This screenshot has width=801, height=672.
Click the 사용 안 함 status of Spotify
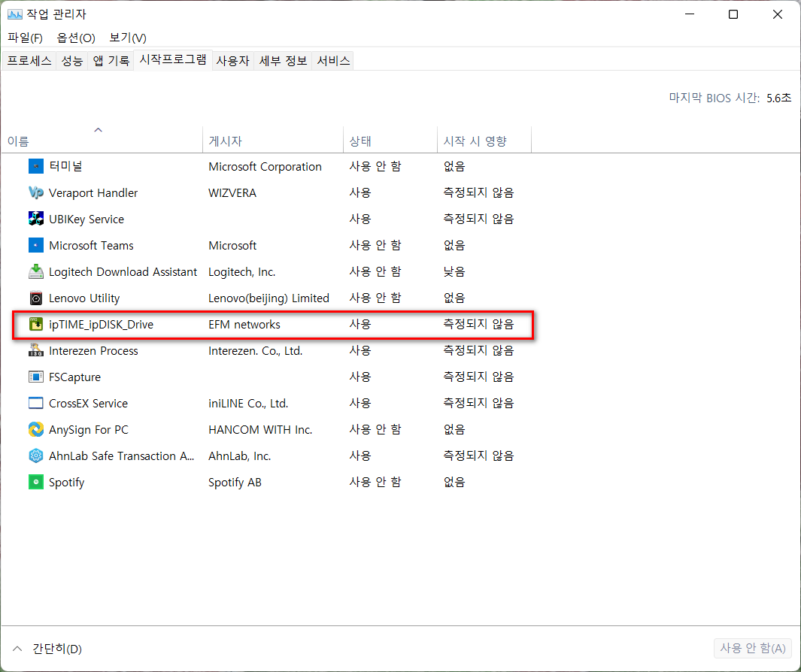[375, 482]
